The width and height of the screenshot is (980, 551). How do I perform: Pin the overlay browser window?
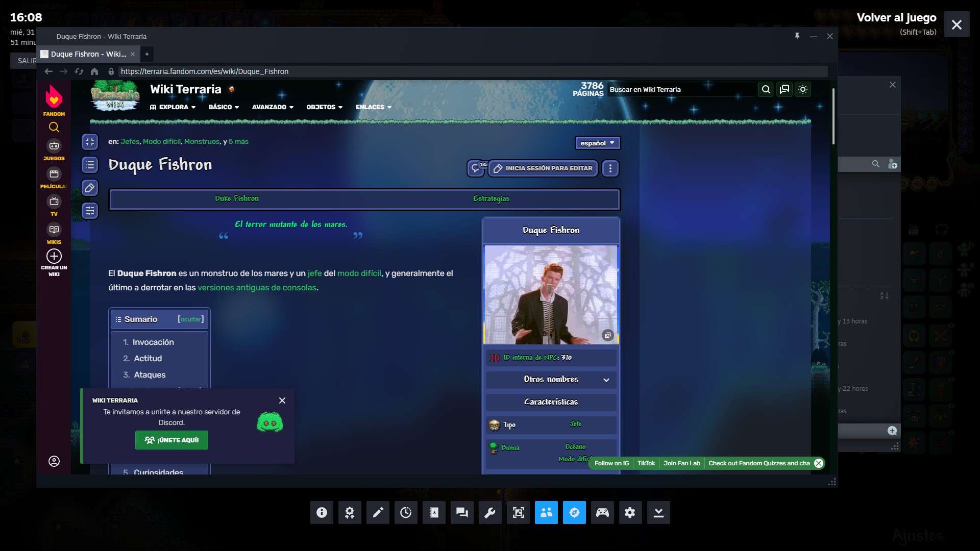click(797, 36)
